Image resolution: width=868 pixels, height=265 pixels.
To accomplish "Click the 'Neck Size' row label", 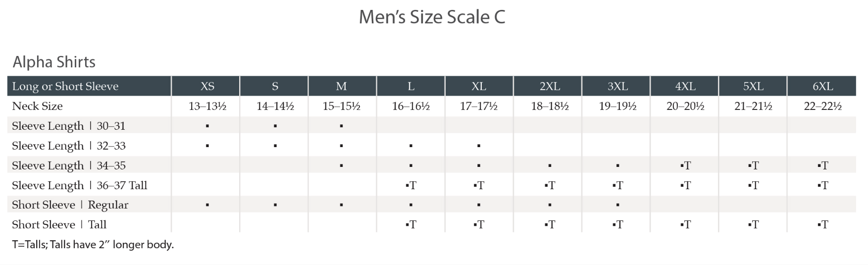I will coord(38,106).
